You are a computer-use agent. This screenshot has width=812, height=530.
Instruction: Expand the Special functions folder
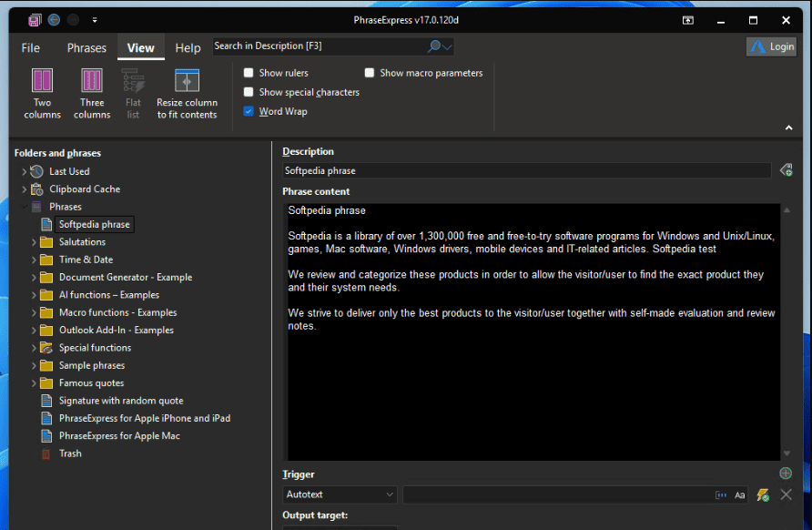point(34,348)
